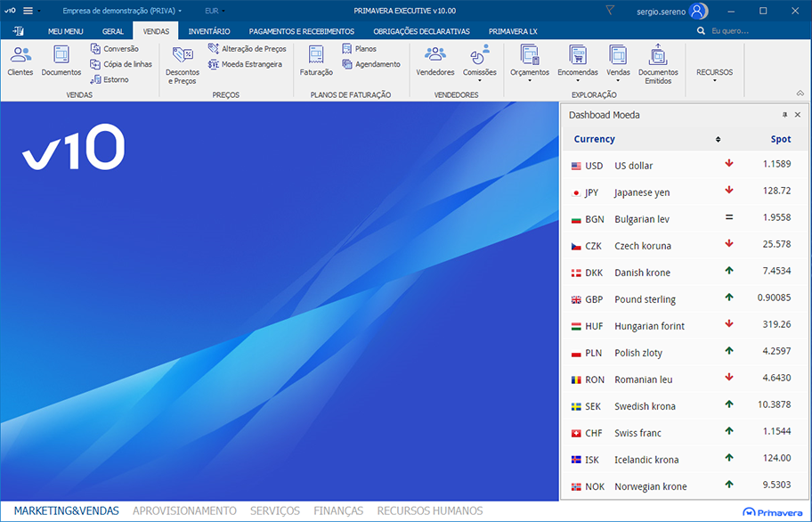Launch the Faturação tool

[316, 61]
